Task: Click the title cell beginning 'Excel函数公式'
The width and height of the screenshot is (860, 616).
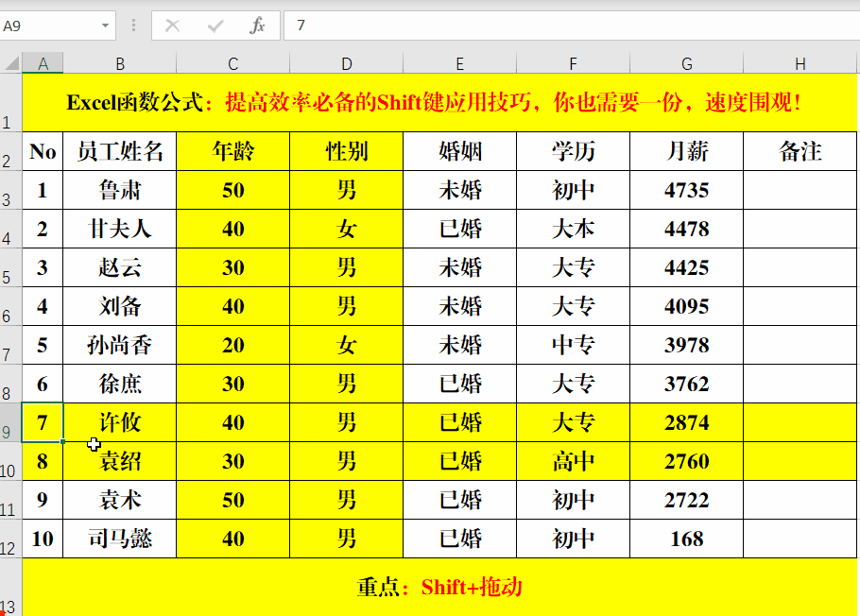Action: click(439, 103)
